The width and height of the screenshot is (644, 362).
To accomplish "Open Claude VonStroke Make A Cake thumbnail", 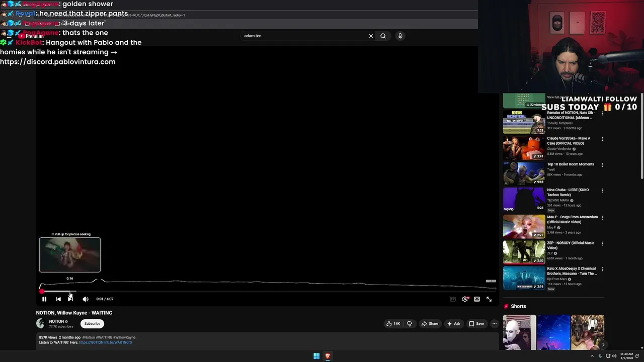I will [x=524, y=148].
